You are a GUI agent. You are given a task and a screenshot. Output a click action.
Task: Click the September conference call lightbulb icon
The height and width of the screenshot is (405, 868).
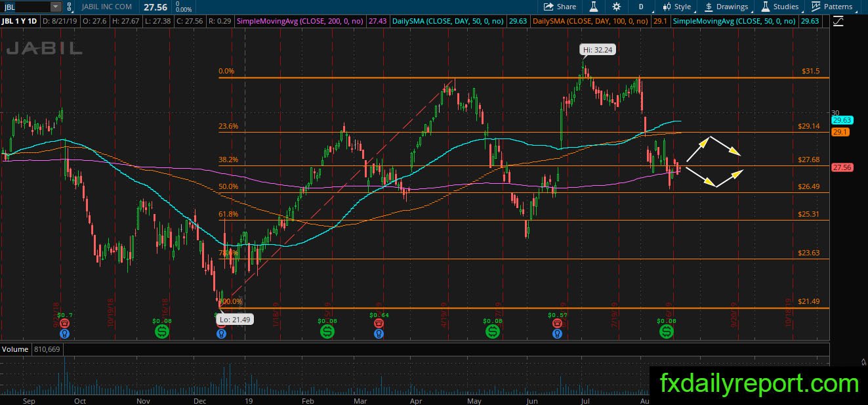[x=64, y=333]
